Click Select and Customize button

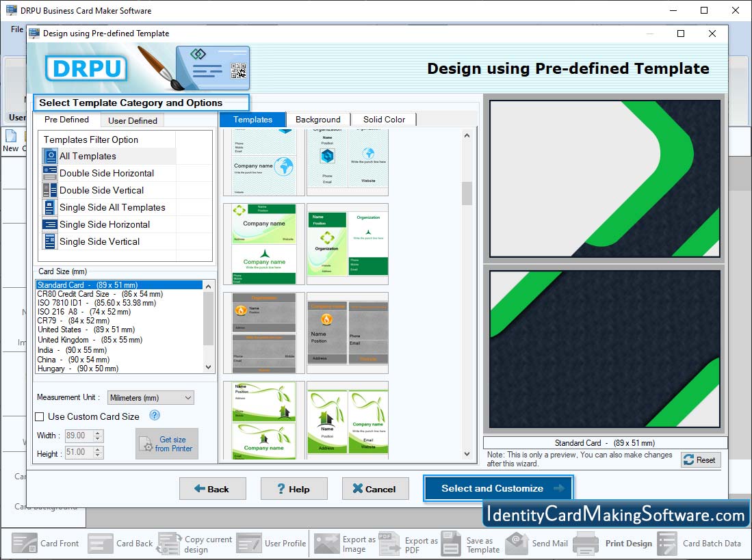click(498, 489)
